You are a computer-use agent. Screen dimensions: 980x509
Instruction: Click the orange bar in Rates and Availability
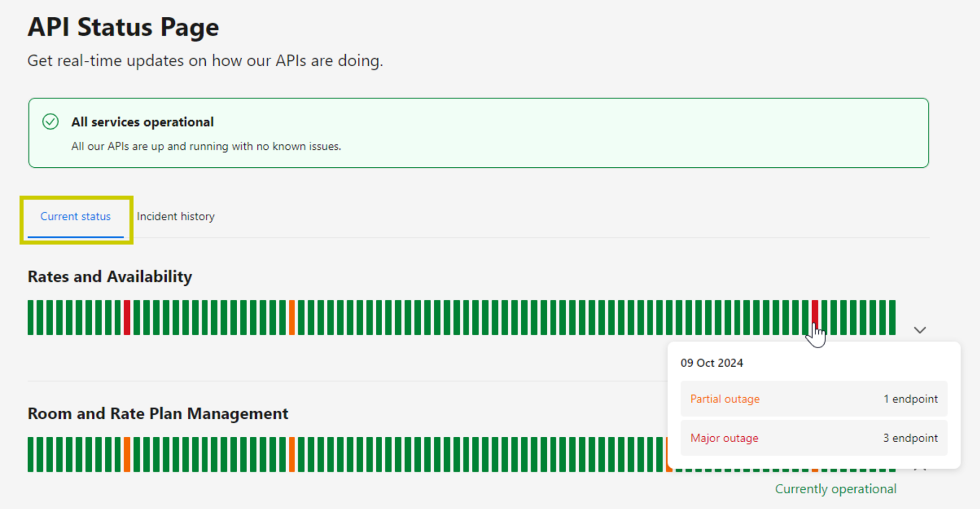pyautogui.click(x=292, y=318)
